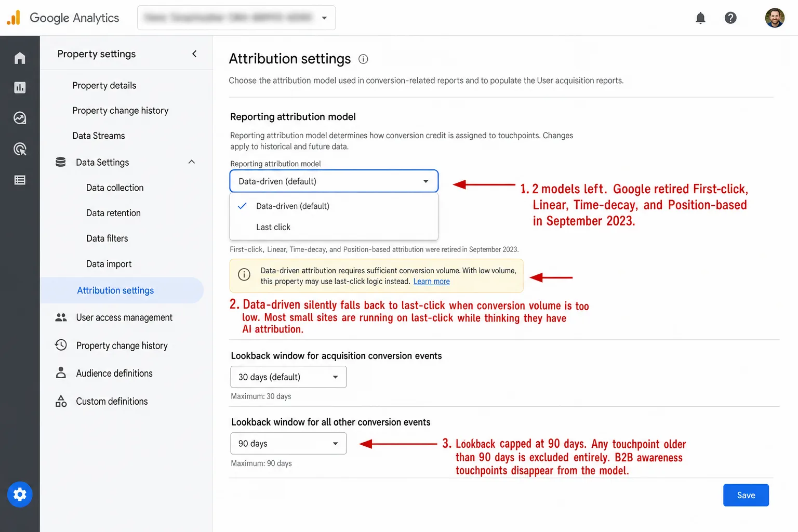Click the Save button
This screenshot has width=798, height=532.
tap(746, 495)
